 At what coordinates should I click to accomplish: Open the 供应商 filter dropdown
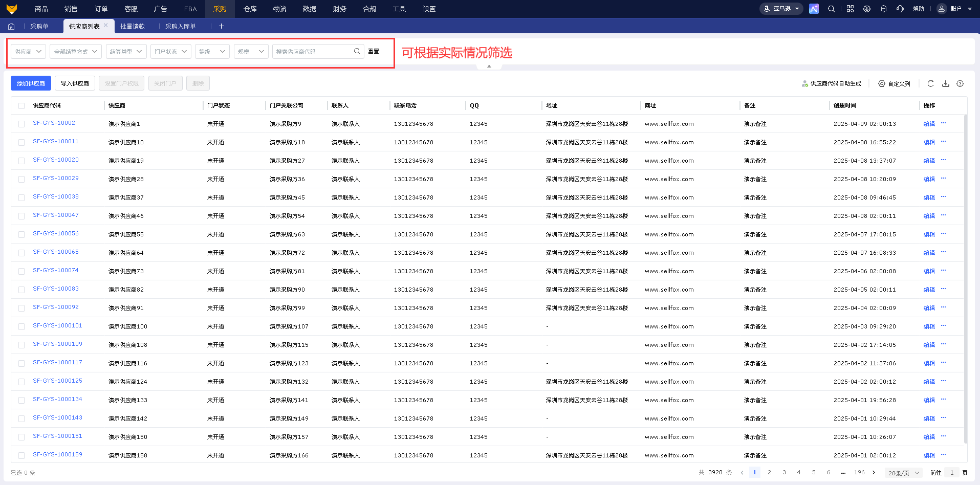[29, 51]
